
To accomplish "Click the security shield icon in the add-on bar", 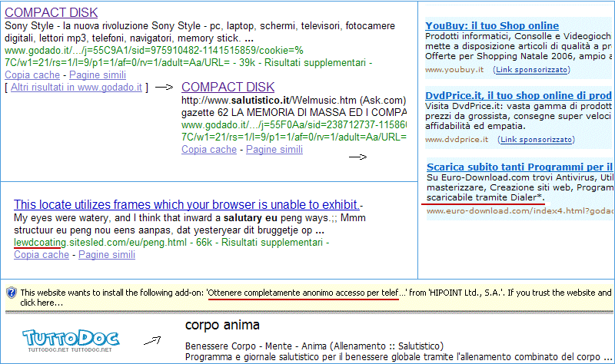I will (x=12, y=293).
